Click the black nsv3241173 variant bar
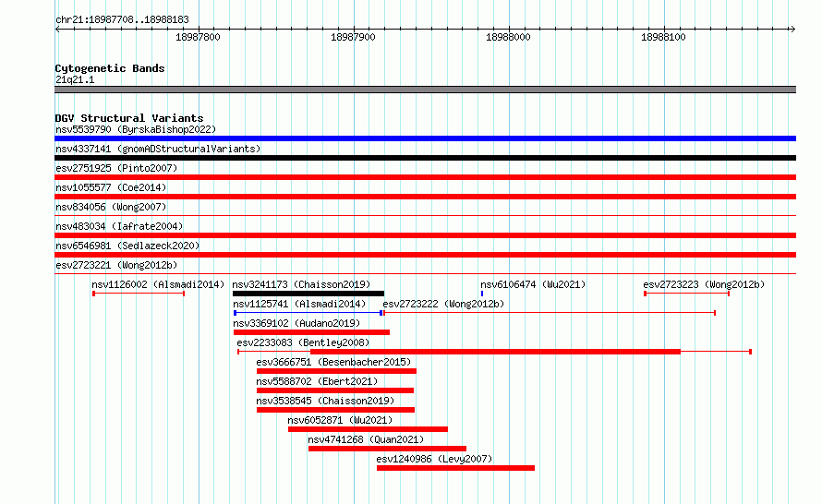822x504 pixels. click(308, 294)
